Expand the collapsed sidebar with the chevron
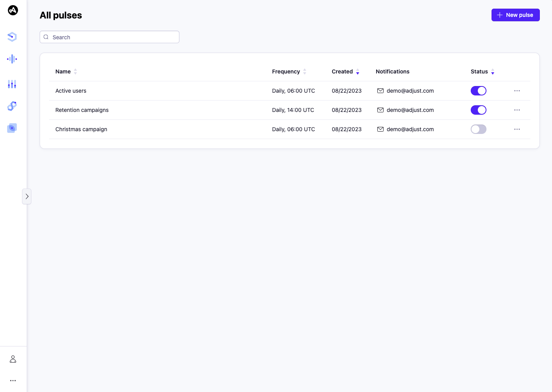 (x=27, y=196)
